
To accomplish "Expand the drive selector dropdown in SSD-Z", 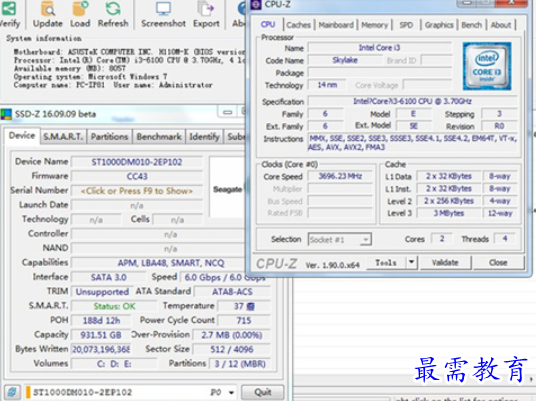I will (231, 392).
